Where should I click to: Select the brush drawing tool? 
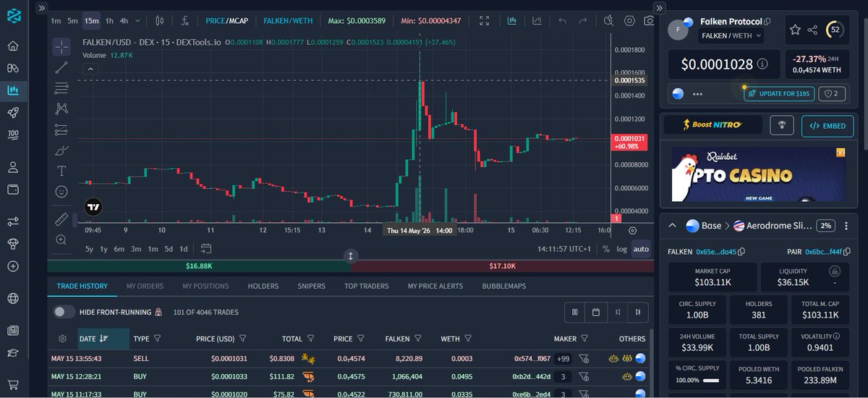pos(61,151)
